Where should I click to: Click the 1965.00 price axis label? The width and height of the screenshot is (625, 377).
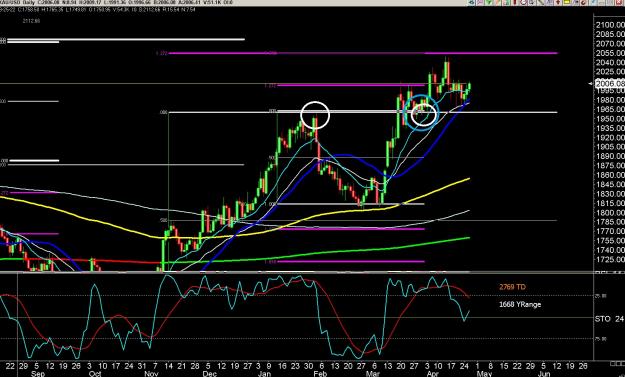click(x=610, y=109)
